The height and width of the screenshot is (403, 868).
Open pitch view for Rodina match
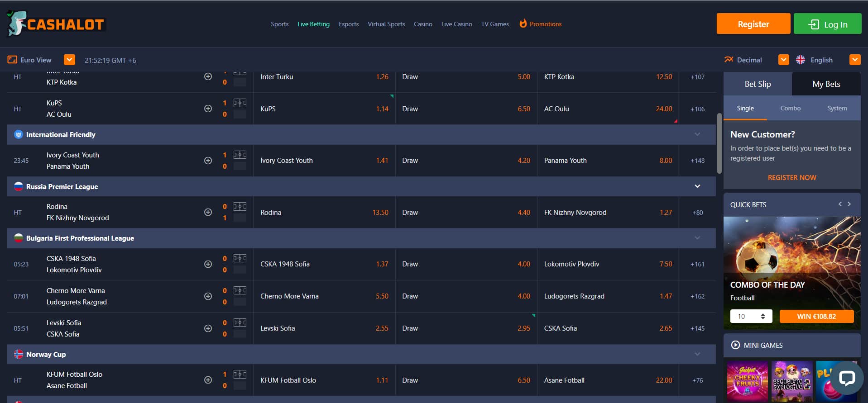click(240, 206)
